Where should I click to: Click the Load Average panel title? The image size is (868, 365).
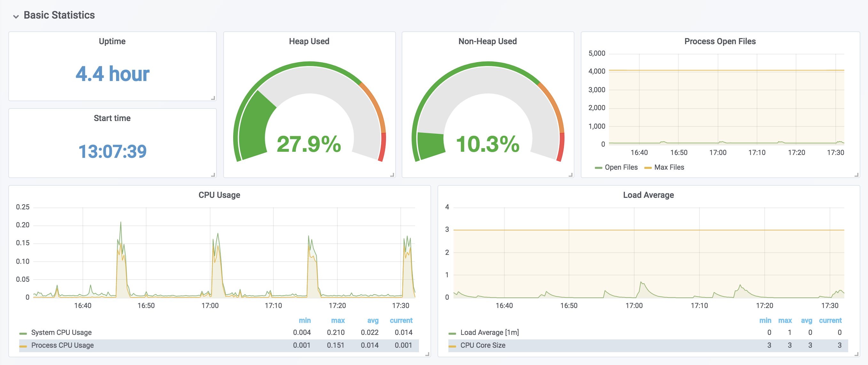tap(648, 195)
